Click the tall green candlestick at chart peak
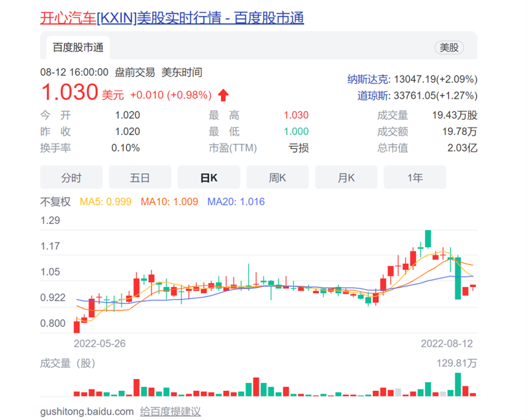This screenshot has height=420, width=527. (428, 239)
